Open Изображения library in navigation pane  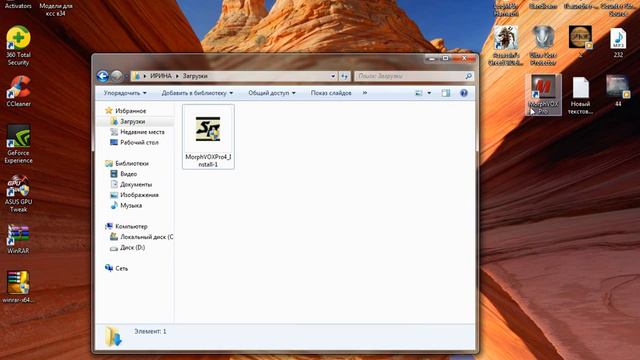134,195
